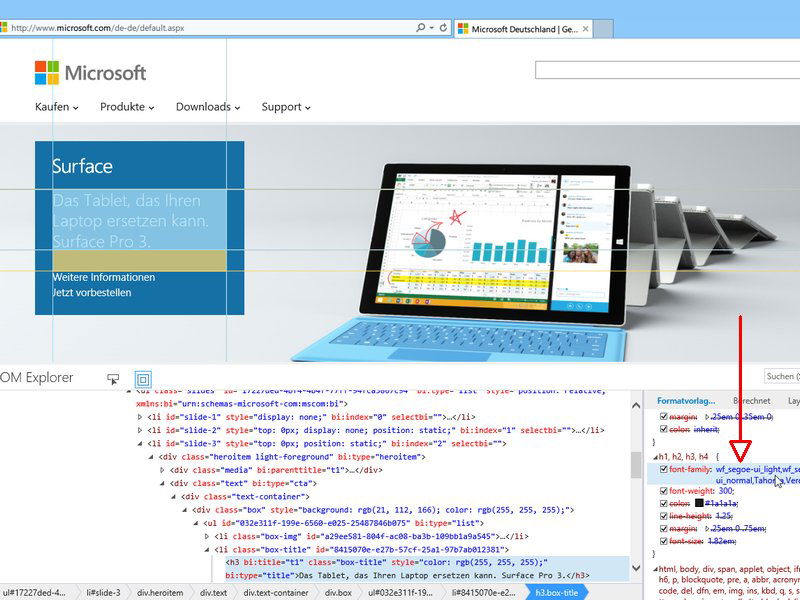The height and width of the screenshot is (600, 800).
Task: Collapse the h1, h2, h3, h4 style rule
Action: click(656, 457)
